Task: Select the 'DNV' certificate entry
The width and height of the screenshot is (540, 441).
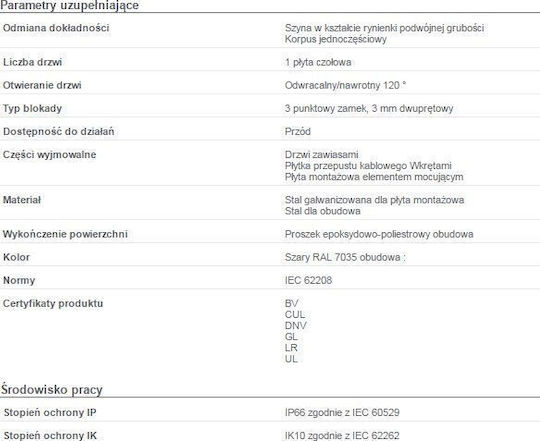Action: click(x=295, y=326)
